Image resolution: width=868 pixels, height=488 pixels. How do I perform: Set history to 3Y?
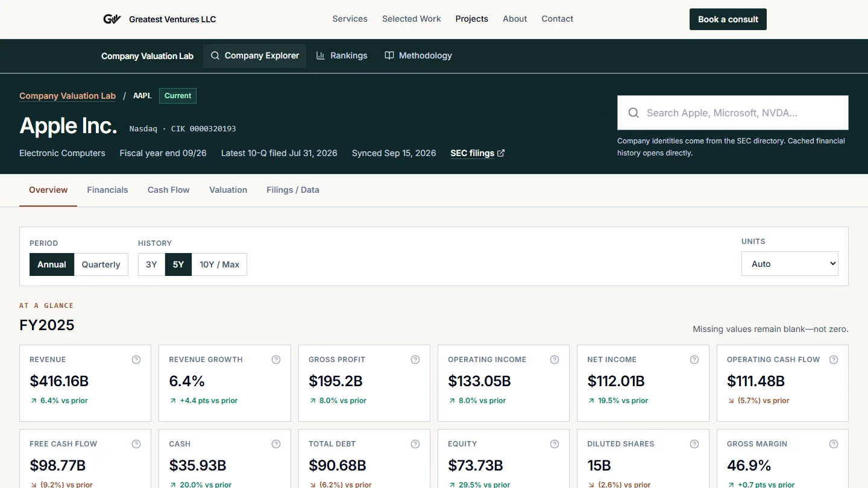tap(151, 264)
